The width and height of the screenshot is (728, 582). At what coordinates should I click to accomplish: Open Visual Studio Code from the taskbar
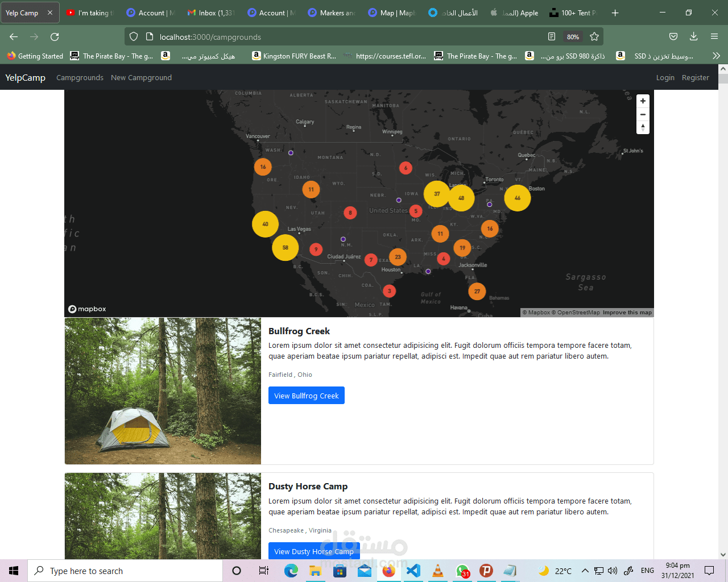tap(413, 571)
